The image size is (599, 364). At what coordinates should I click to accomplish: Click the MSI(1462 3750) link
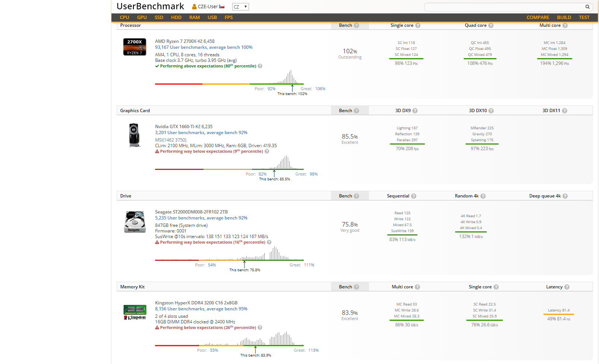171,140
